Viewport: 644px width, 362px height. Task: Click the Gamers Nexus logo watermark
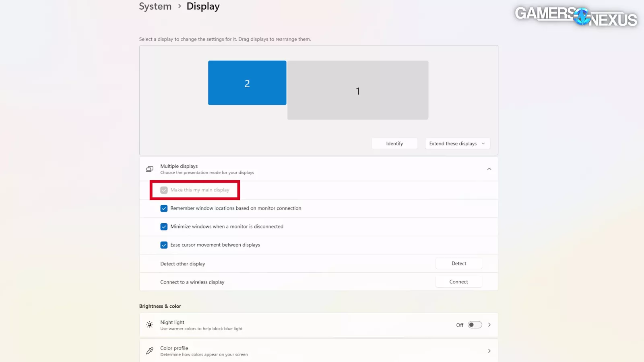pyautogui.click(x=576, y=16)
